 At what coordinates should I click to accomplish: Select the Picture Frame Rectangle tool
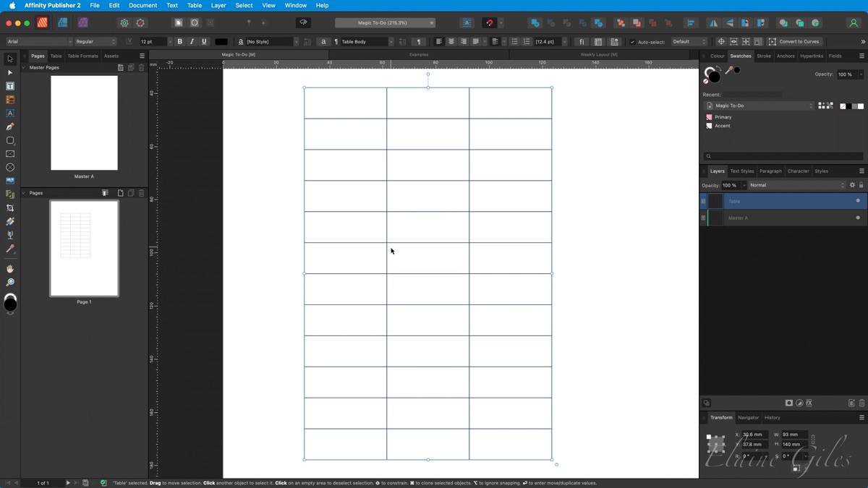[10, 154]
